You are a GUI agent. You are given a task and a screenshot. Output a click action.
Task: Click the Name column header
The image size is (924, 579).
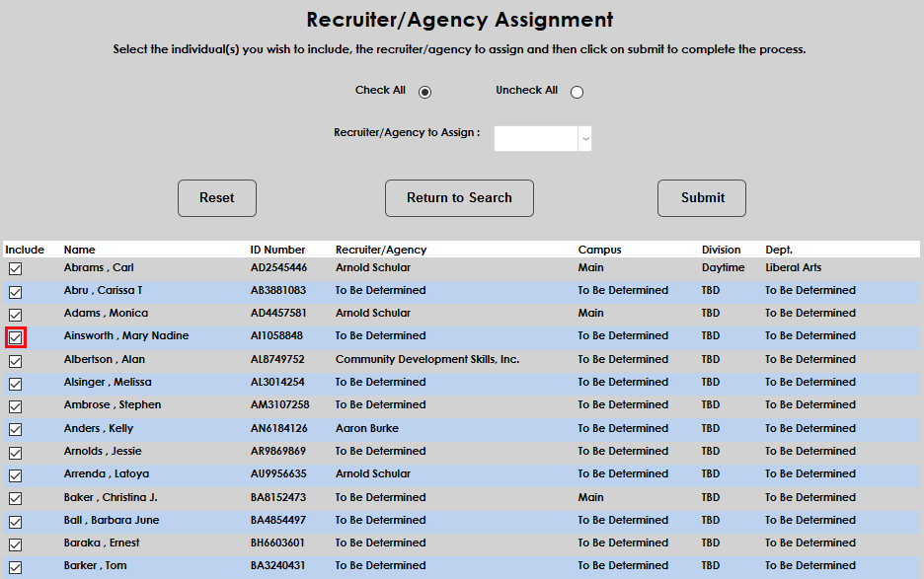[79, 250]
